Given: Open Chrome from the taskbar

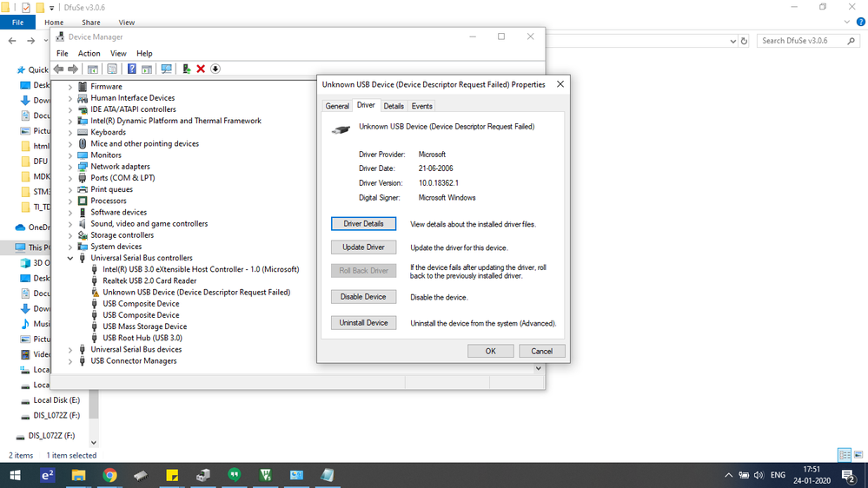Looking at the screenshot, I should click(109, 475).
